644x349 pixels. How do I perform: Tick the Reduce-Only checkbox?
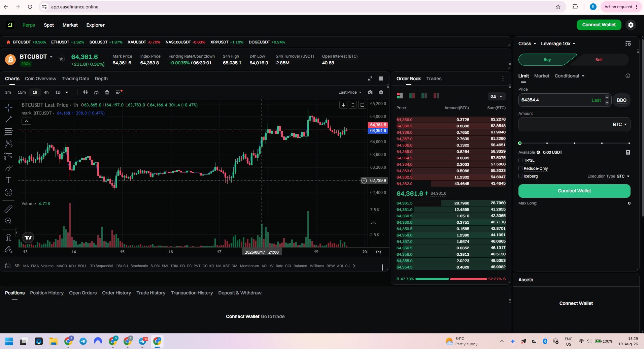520,168
